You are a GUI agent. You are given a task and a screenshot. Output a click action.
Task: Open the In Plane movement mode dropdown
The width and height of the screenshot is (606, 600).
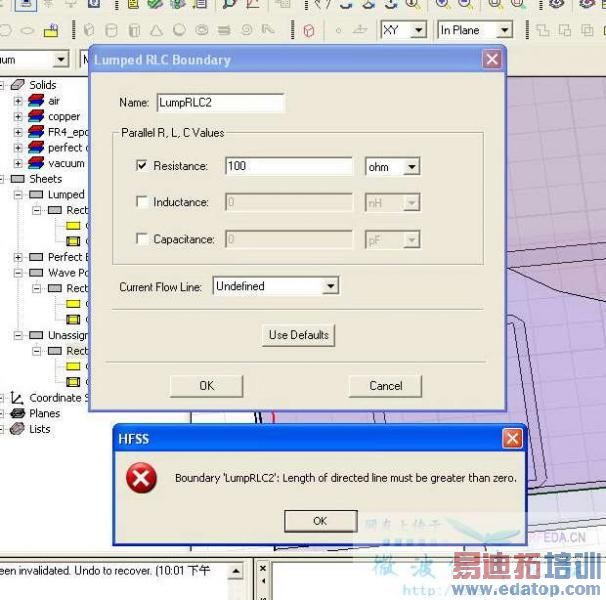[x=504, y=30]
